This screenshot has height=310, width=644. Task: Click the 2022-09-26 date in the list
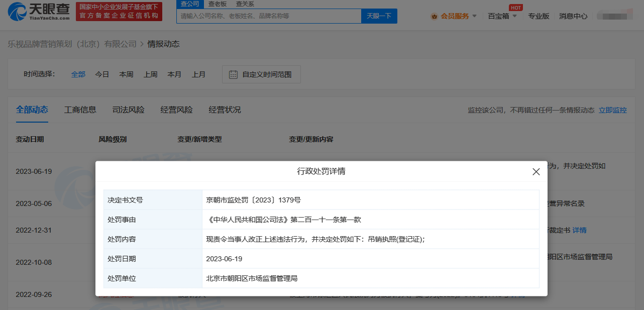(34, 294)
